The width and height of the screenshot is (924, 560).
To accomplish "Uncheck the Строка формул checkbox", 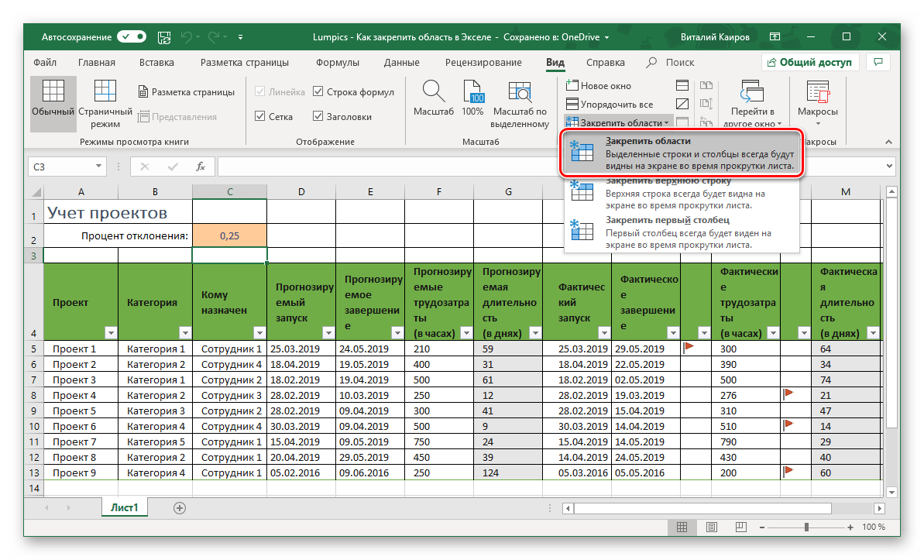I will point(318,92).
